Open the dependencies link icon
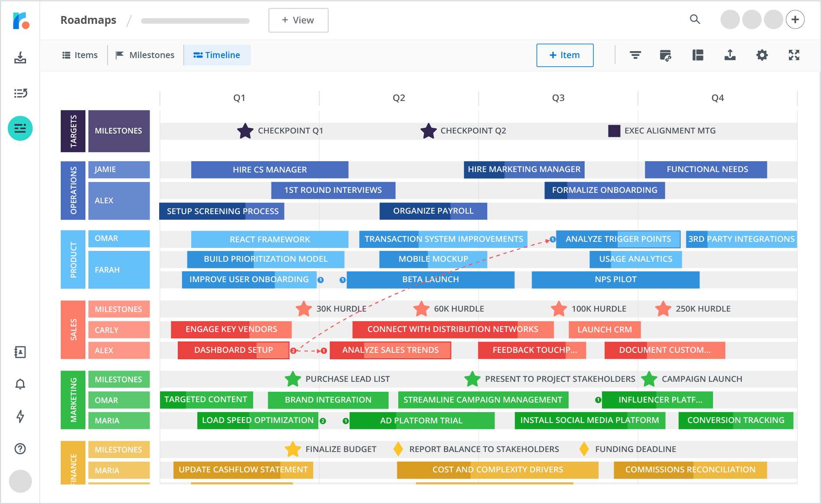The image size is (821, 504). (x=666, y=55)
